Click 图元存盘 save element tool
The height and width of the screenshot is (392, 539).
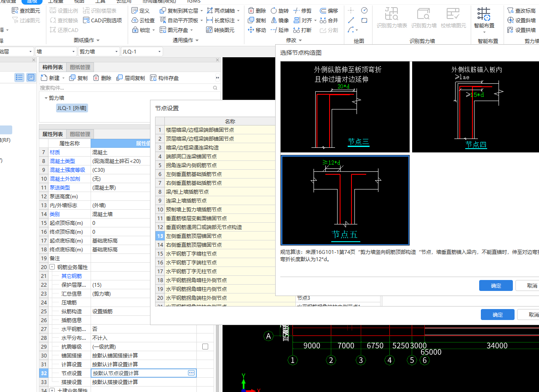(x=174, y=30)
